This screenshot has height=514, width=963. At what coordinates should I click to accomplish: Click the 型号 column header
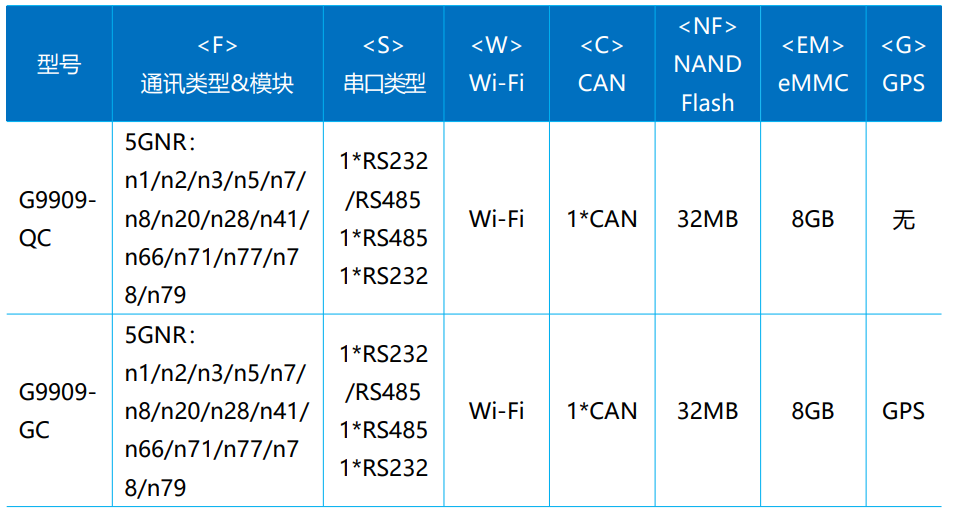tap(58, 65)
